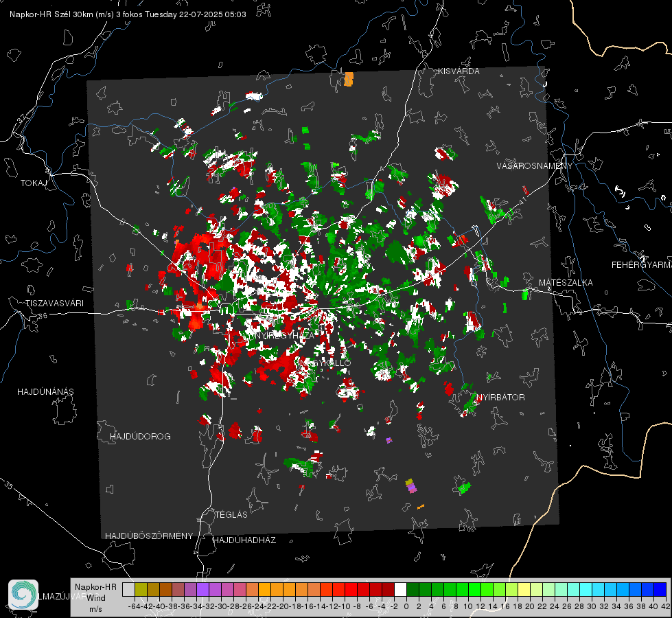Click road number 41 near Vásárosnamény
The height and width of the screenshot is (618, 672).
(x=522, y=201)
